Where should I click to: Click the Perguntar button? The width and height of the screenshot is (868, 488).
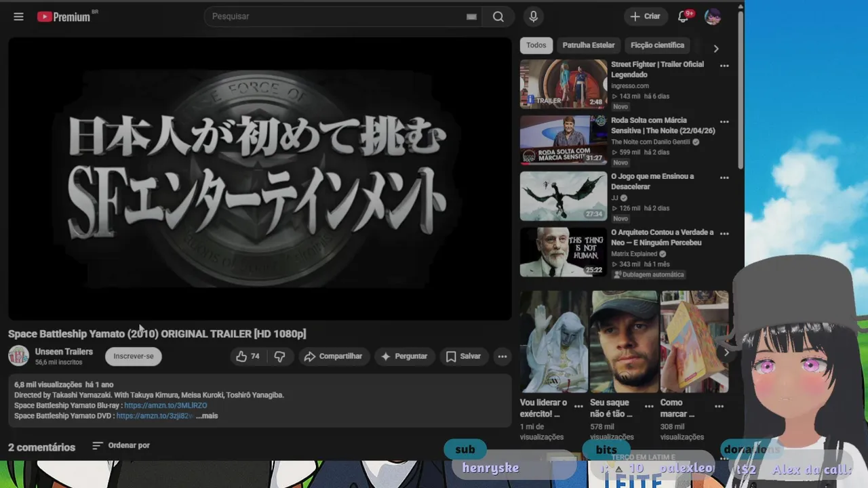point(404,356)
